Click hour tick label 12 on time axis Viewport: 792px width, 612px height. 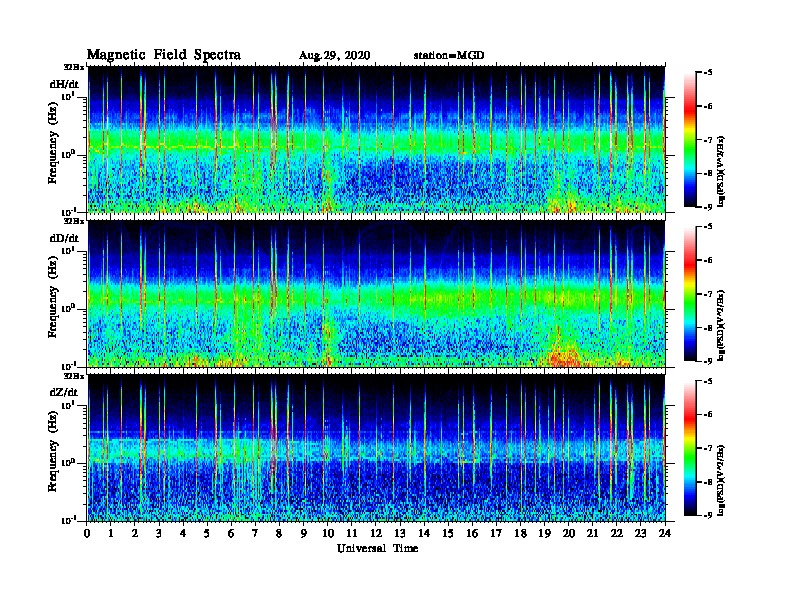pos(376,534)
